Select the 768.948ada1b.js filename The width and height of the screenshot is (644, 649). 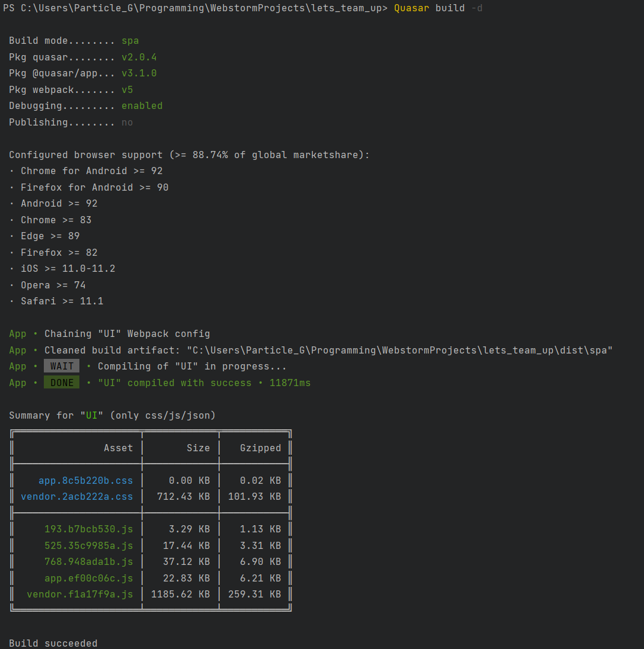[88, 561]
